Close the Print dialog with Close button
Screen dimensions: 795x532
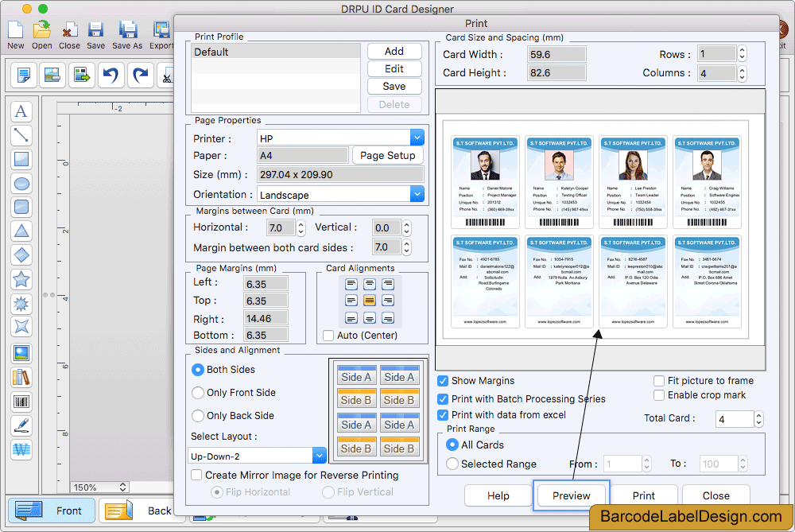pos(716,495)
